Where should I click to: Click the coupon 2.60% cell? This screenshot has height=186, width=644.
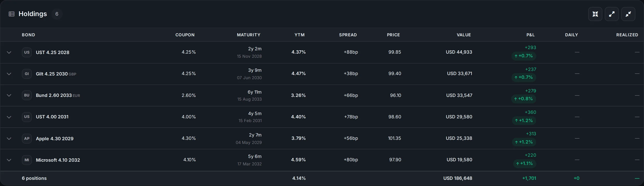click(x=189, y=95)
